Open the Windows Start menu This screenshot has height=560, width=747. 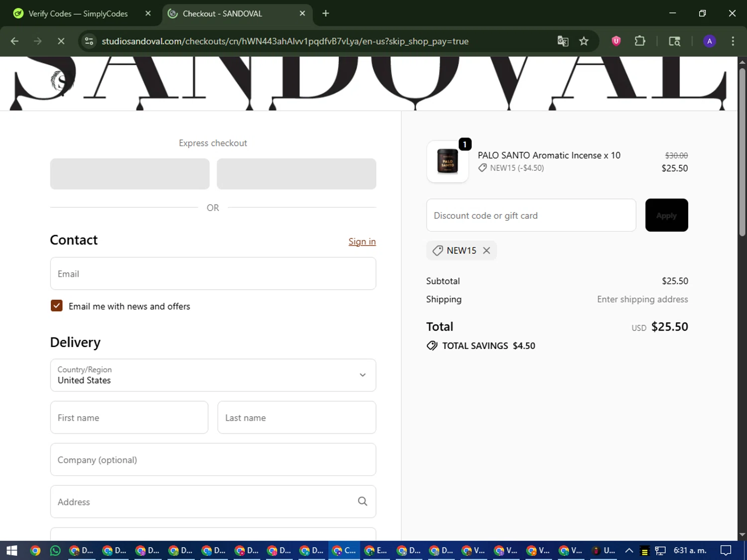click(12, 551)
